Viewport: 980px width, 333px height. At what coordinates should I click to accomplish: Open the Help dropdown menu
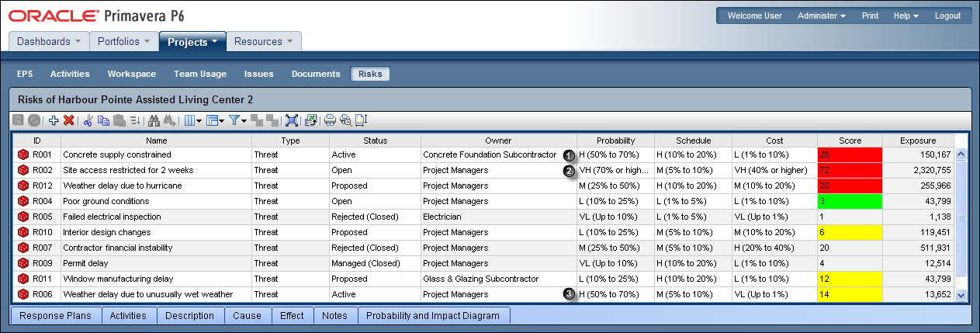pos(906,16)
